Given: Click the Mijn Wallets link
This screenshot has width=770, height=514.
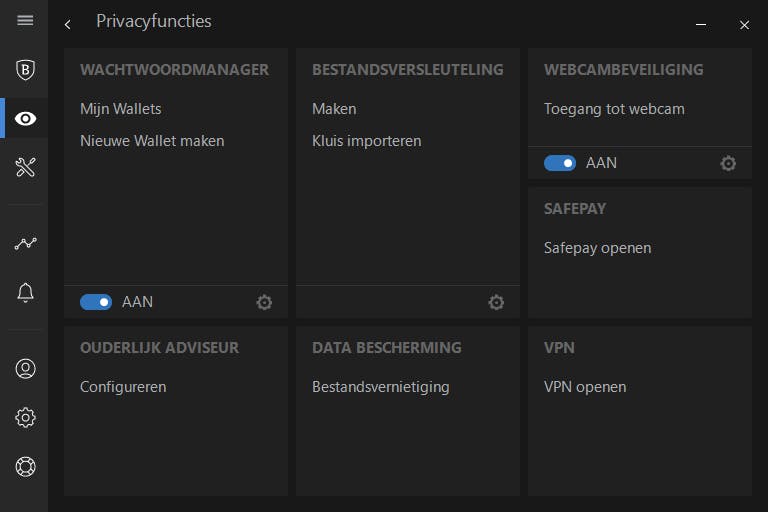Looking at the screenshot, I should tap(120, 109).
